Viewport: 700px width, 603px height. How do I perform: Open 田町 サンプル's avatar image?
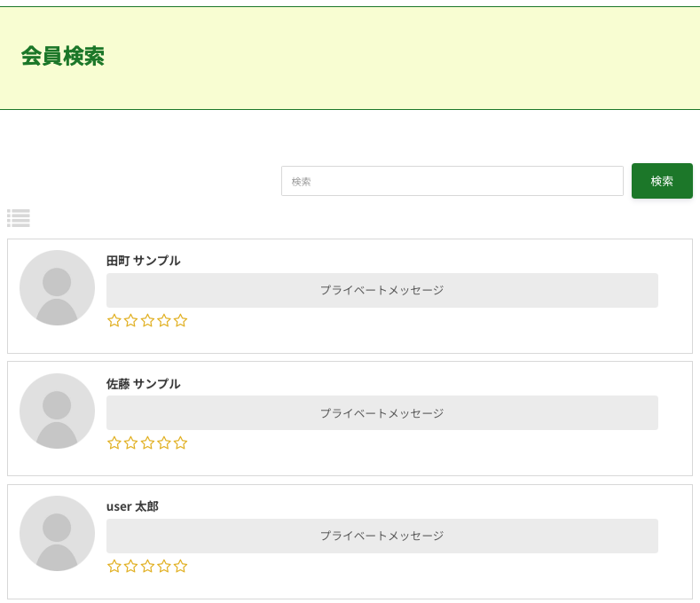click(57, 287)
